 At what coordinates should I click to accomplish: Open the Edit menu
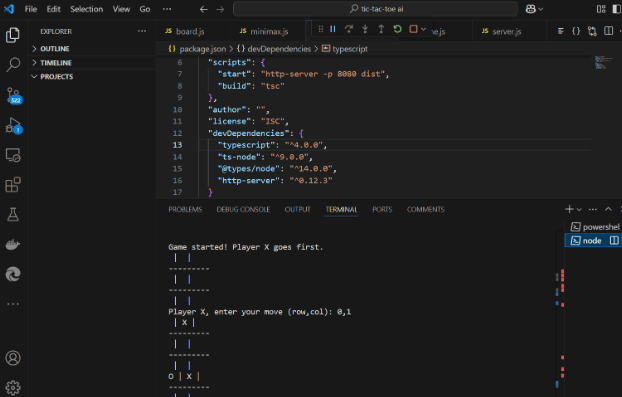tap(54, 9)
